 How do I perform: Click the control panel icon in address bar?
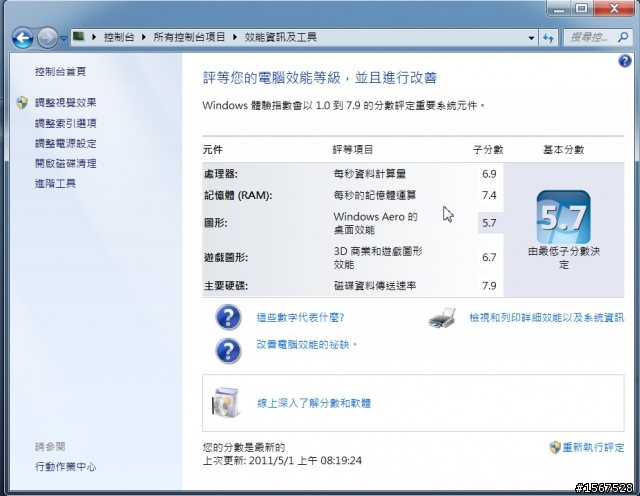click(x=78, y=37)
